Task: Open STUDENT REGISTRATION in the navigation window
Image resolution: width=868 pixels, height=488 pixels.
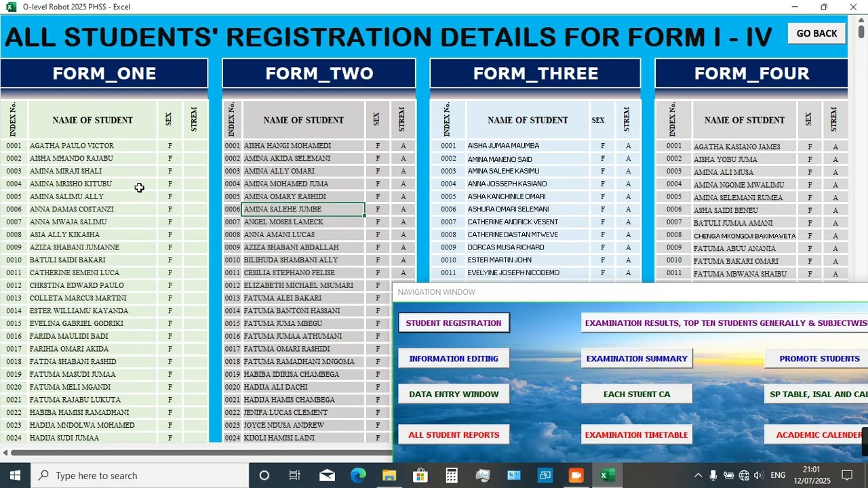Action: [x=454, y=323]
